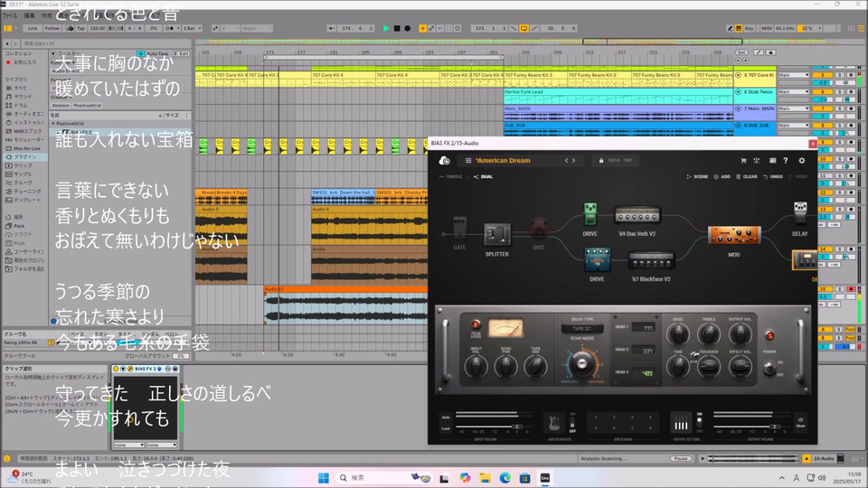Select the green DRIVE pedal
868x488 pixels.
590,214
